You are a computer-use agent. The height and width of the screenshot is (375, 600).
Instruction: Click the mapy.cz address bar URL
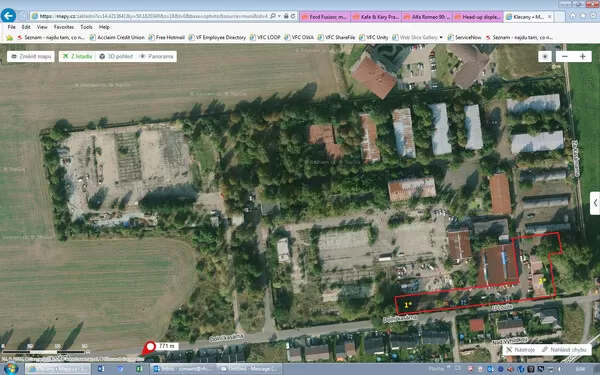[153, 16]
